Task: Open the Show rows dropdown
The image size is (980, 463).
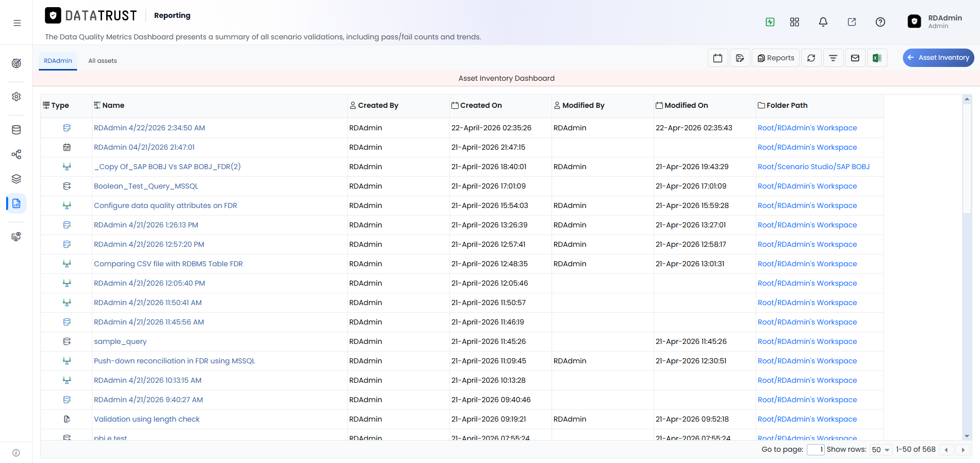Action: [881, 450]
